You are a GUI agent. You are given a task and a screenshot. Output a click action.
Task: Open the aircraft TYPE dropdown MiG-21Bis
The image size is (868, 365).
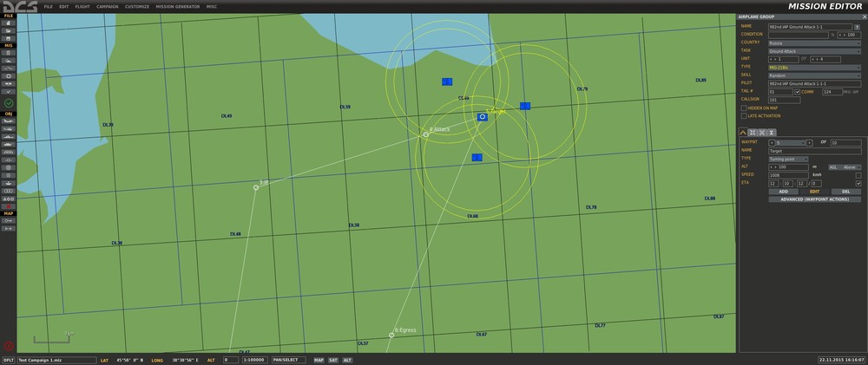pyautogui.click(x=814, y=68)
